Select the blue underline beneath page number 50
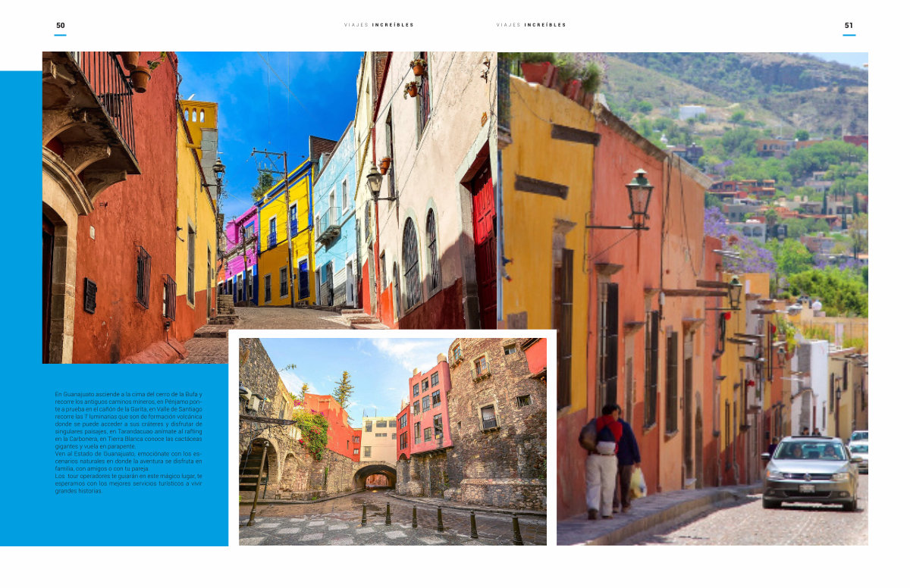This screenshot has height=588, width=910. (61, 35)
